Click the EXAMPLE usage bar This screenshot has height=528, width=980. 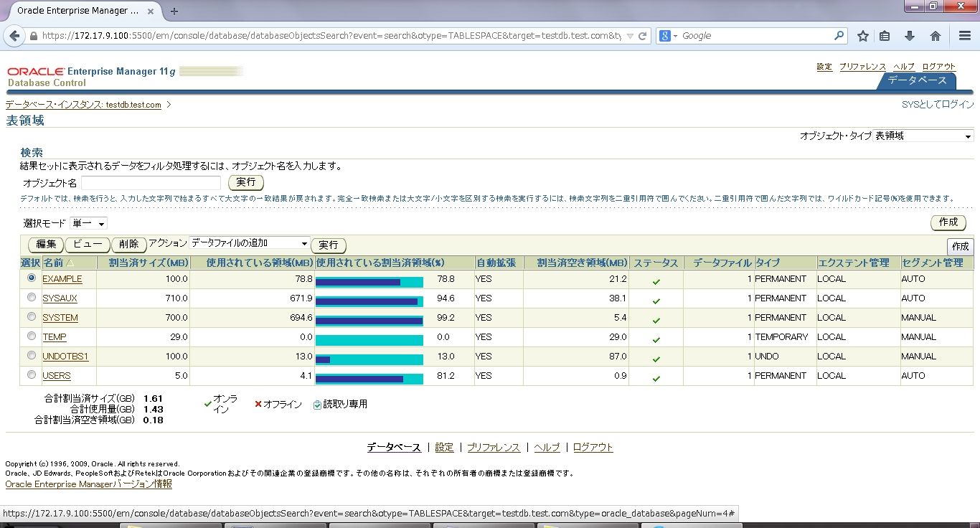coord(369,282)
